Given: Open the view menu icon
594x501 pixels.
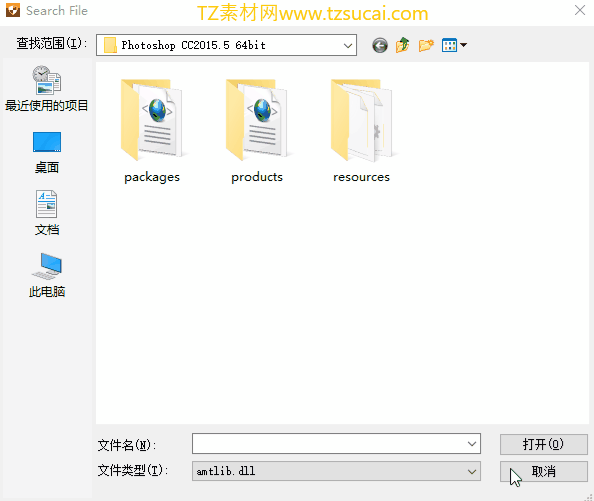Looking at the screenshot, I should click(449, 45).
